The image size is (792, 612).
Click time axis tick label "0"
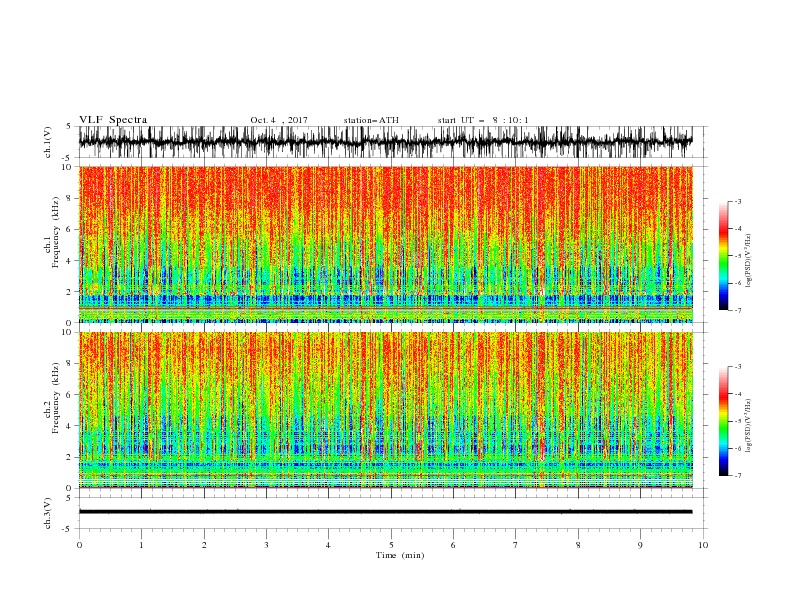pos(79,545)
